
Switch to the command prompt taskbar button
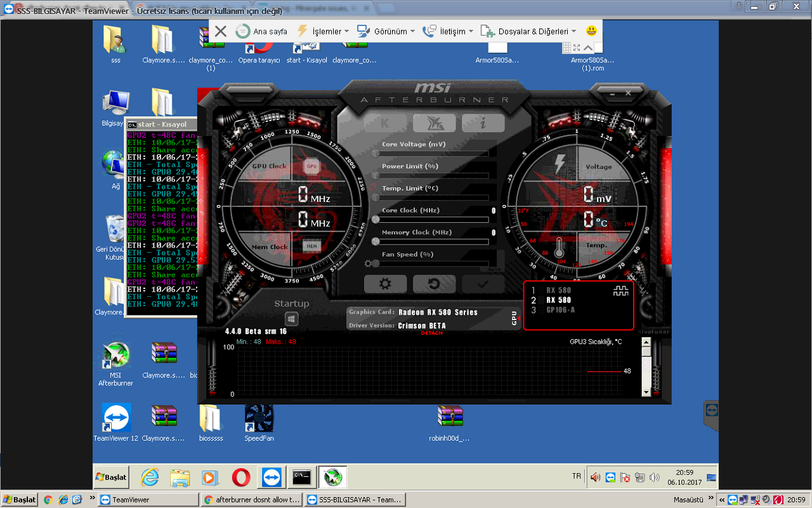(x=301, y=477)
